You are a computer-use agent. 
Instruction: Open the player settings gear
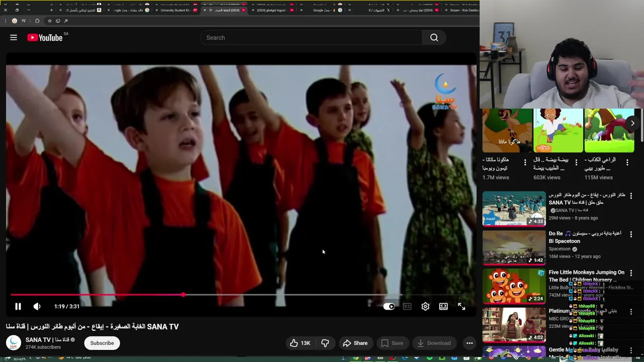[425, 306]
